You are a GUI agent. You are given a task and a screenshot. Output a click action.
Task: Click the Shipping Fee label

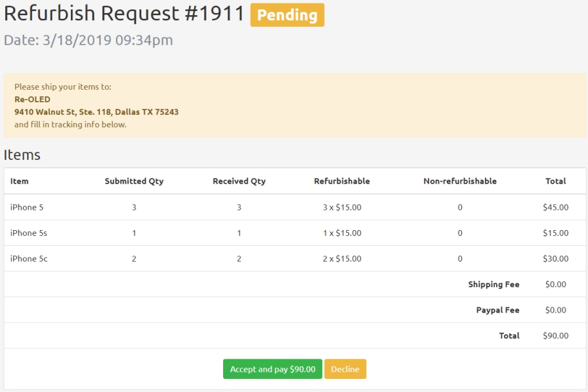[x=493, y=284]
